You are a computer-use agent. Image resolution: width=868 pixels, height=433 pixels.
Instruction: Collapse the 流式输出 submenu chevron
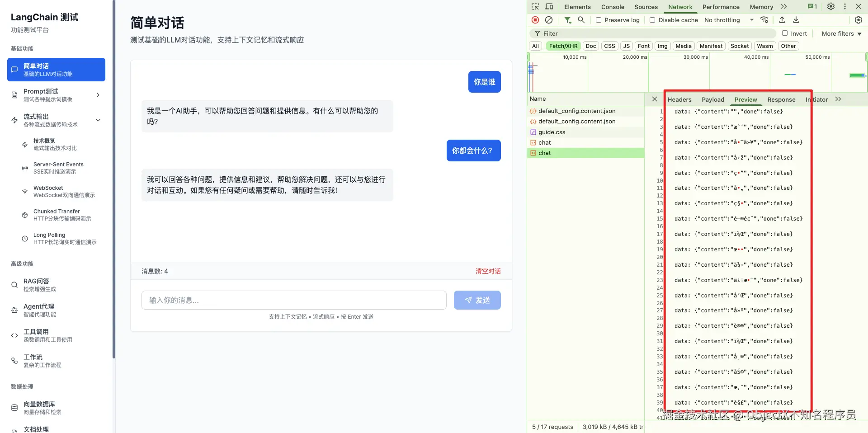click(x=98, y=120)
